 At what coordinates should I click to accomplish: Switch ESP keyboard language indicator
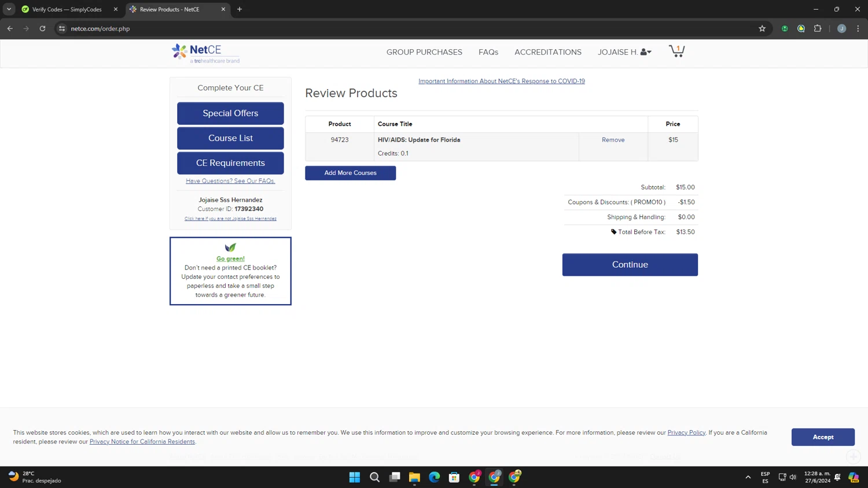click(x=765, y=477)
